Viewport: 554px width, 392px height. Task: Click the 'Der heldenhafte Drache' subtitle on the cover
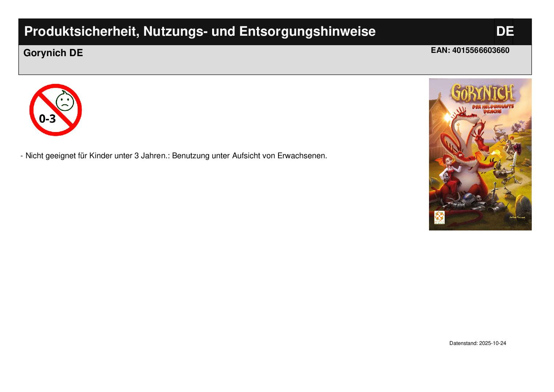492,109
